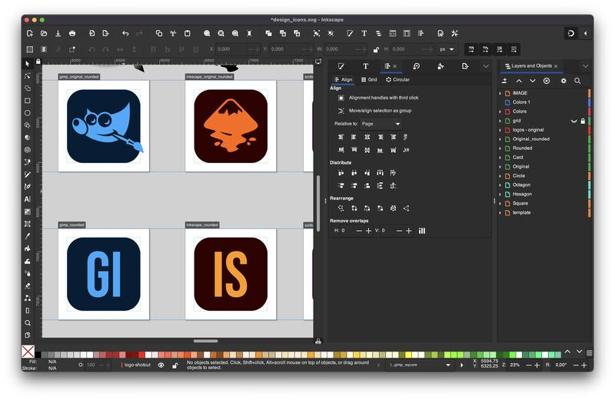Click the search icon in Layers panel
This screenshot has height=400, width=615.
pos(577,81)
